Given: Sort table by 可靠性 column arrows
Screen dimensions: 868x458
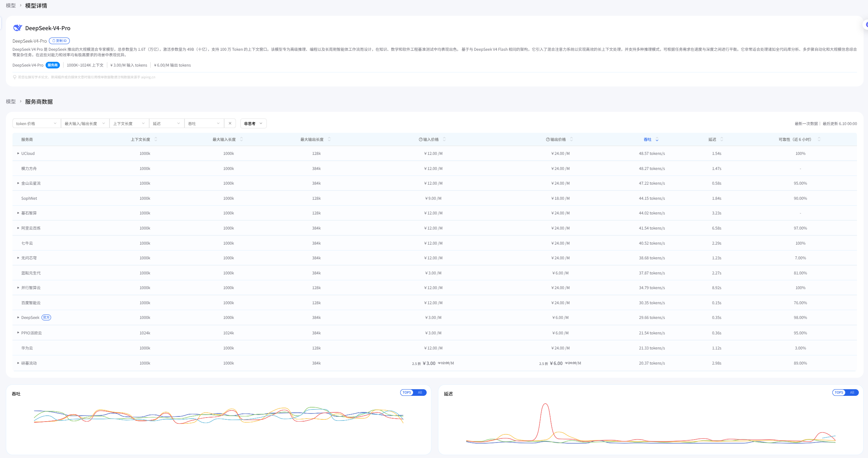Looking at the screenshot, I should (x=819, y=139).
